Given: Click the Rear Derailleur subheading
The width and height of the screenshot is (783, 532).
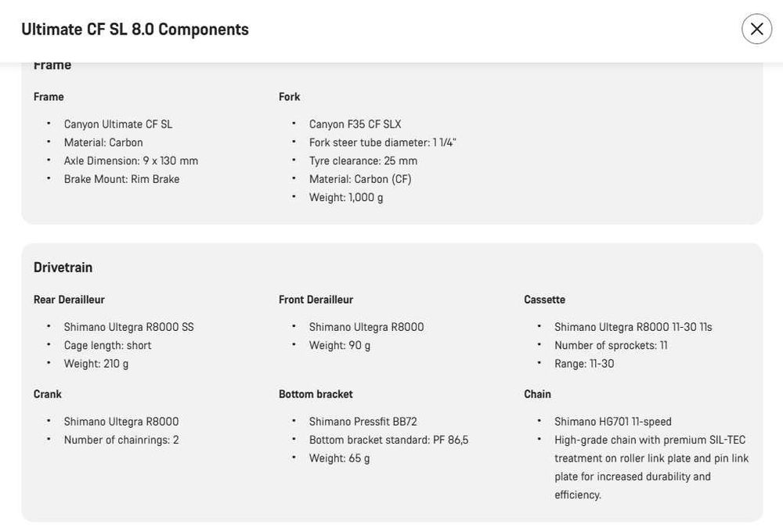Looking at the screenshot, I should [x=69, y=300].
